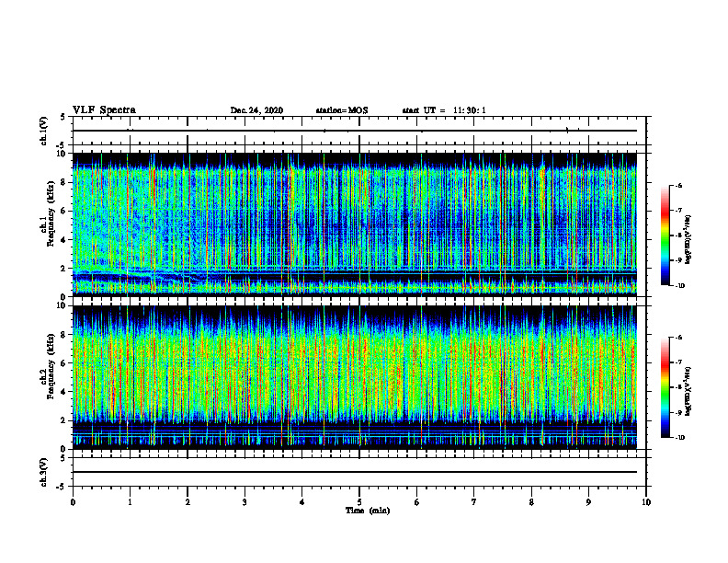This screenshot has width=728, height=563.
Task: Click the "ch.1(V)" axis label
Action: click(x=43, y=131)
